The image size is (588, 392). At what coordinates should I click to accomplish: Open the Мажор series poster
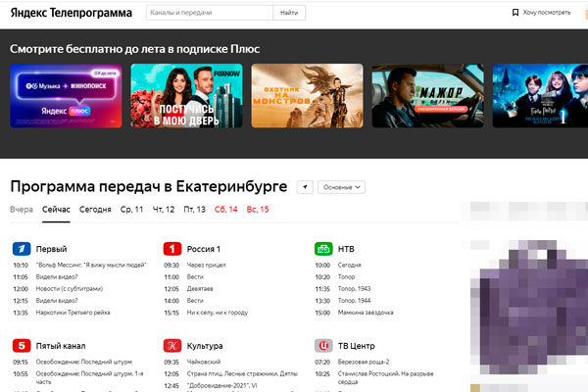click(x=428, y=96)
